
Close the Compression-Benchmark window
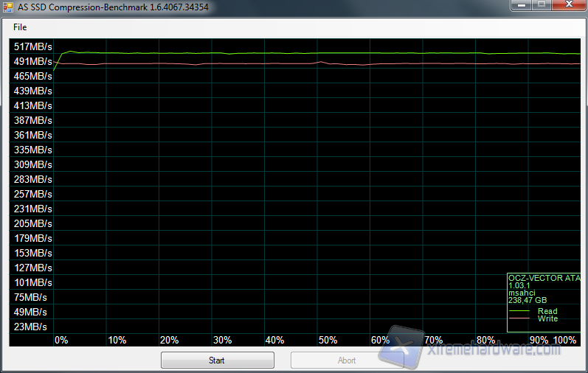tap(568, 4)
